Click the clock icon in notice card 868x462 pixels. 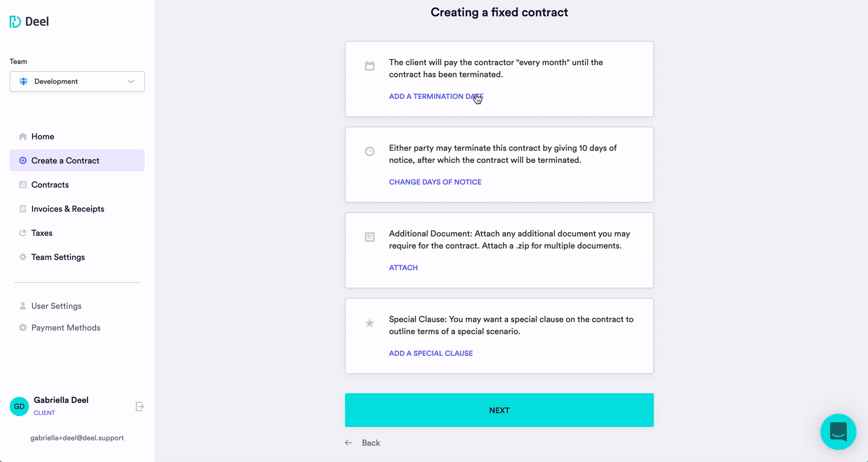(x=370, y=151)
